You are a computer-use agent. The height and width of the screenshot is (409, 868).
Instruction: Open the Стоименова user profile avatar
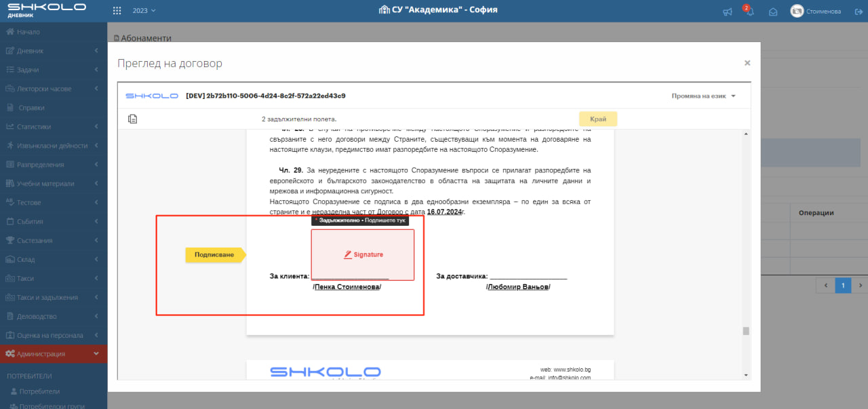[797, 11]
